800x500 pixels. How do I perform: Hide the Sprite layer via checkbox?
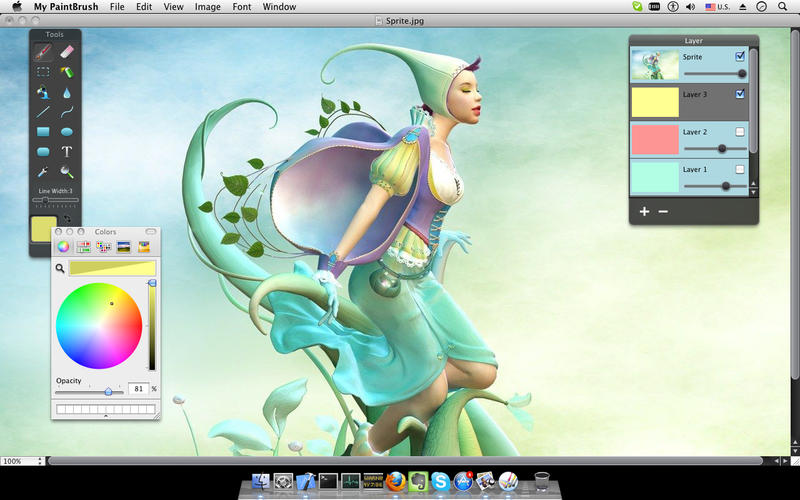coord(740,56)
